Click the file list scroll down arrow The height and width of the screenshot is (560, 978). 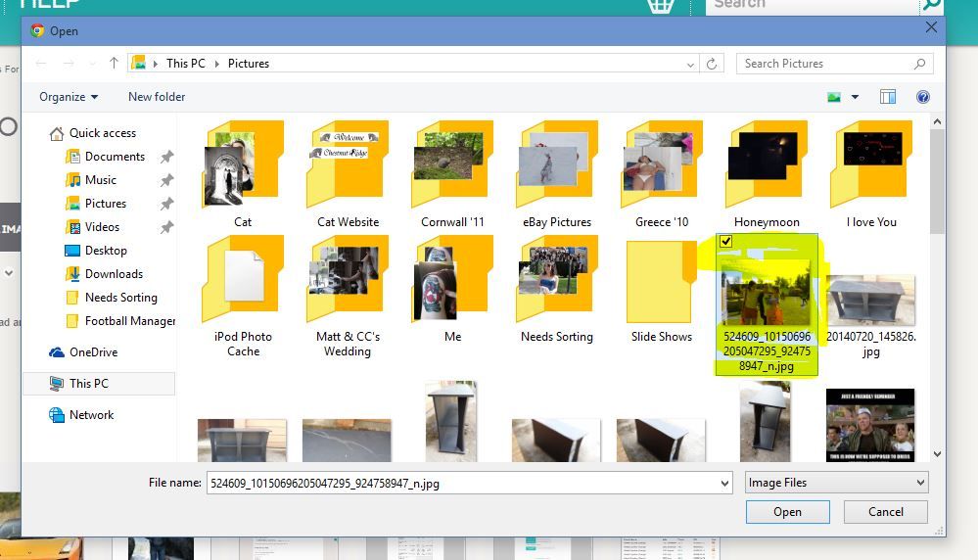pos(937,454)
